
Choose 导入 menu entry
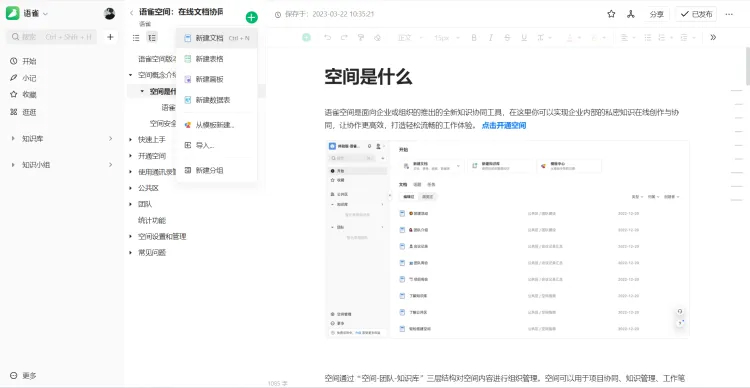click(x=217, y=145)
